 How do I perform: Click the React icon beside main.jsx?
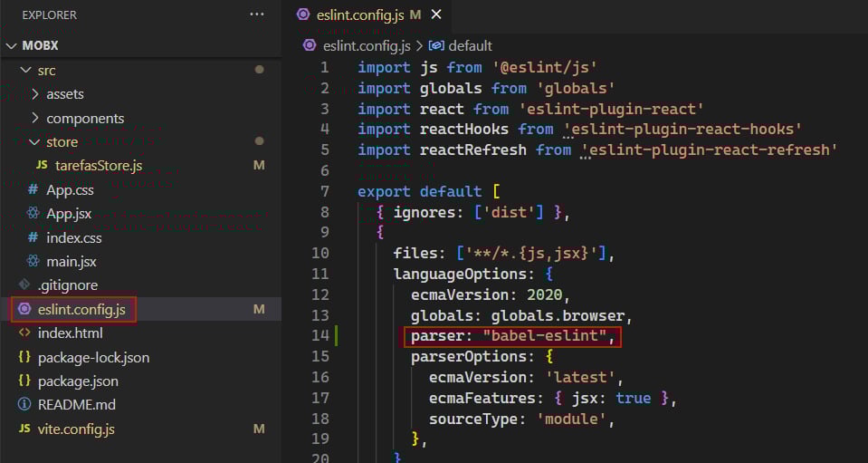point(33,262)
